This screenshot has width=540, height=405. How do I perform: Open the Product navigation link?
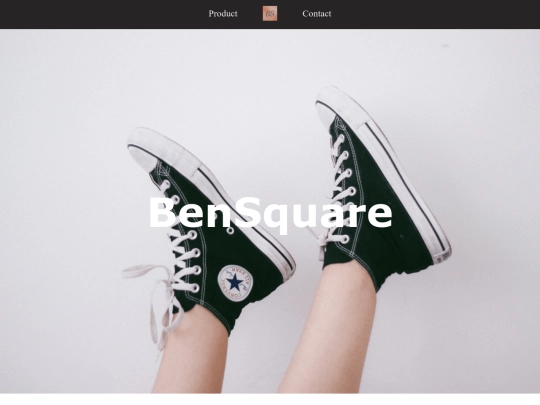coord(223,14)
